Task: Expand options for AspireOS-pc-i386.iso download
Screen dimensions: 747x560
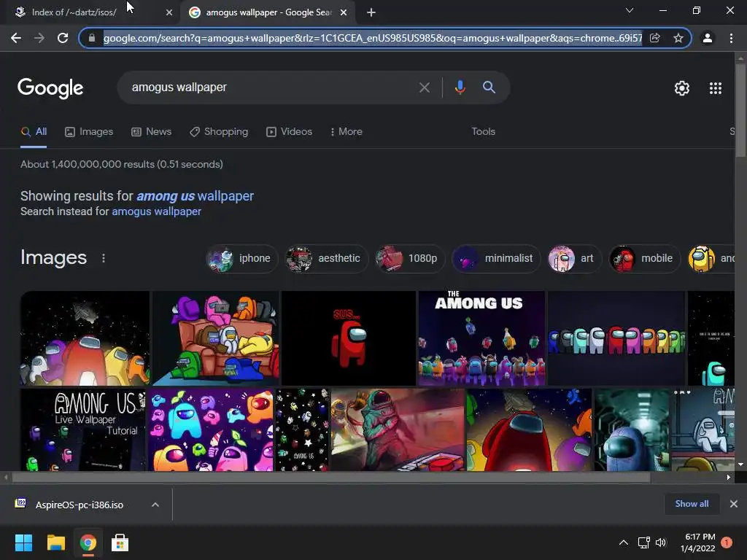Action: 155,505
